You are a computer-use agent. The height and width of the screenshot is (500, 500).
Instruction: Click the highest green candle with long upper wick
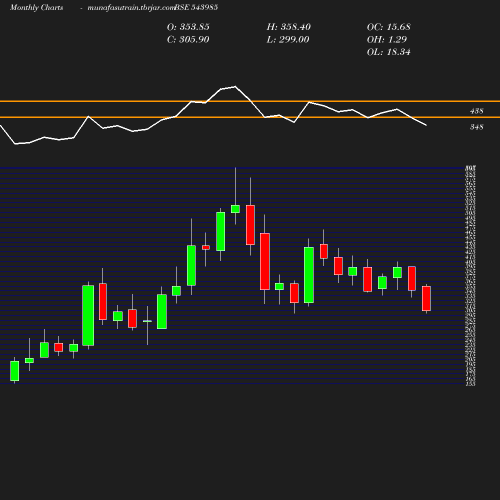pos(235,209)
